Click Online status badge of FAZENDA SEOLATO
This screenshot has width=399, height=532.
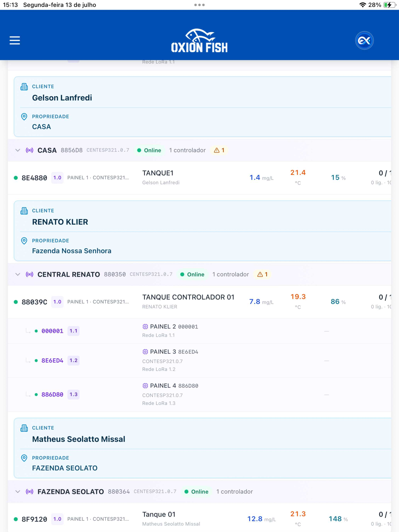coord(196,492)
